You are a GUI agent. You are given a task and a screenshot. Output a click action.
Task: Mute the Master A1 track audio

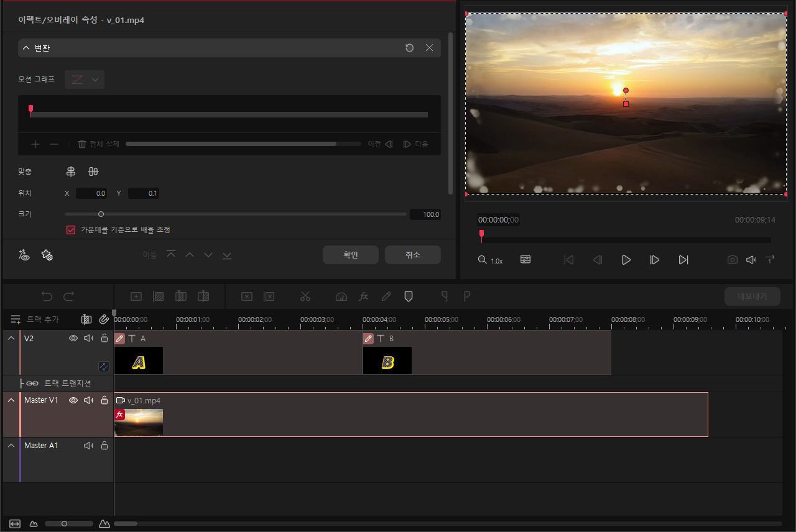(x=88, y=446)
